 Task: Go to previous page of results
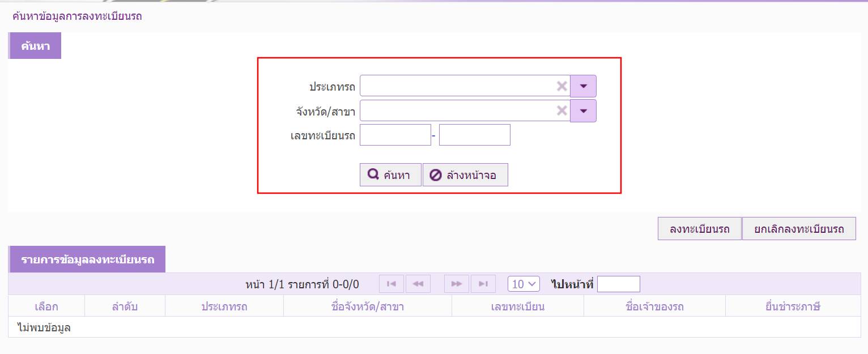tap(418, 284)
